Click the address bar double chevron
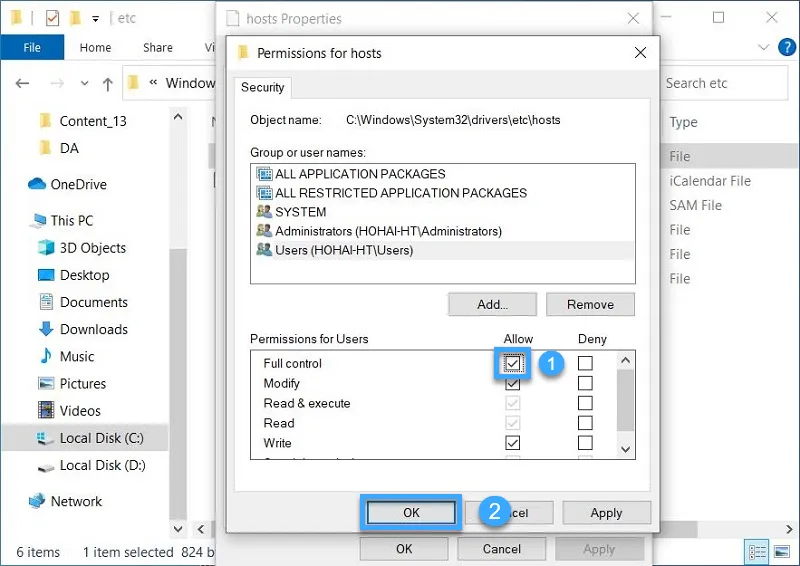 [x=153, y=83]
